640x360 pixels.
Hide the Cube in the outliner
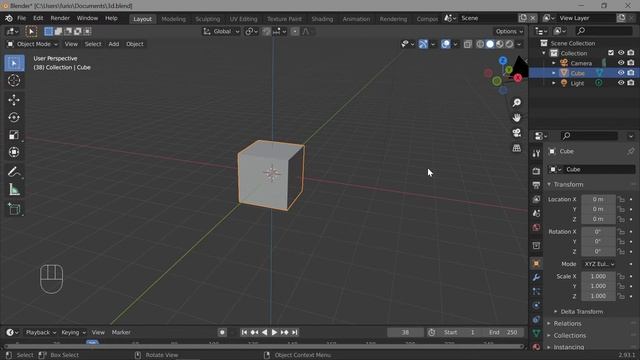coord(621,73)
